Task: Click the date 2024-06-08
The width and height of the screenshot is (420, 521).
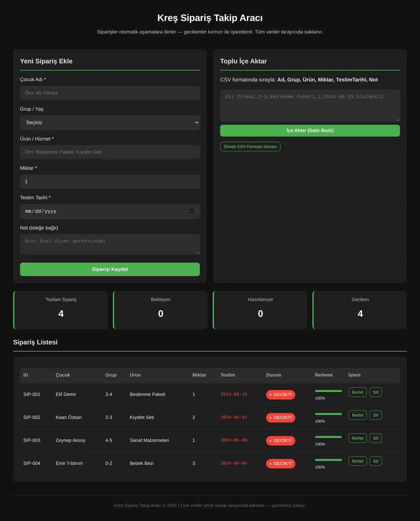Action: click(x=234, y=440)
